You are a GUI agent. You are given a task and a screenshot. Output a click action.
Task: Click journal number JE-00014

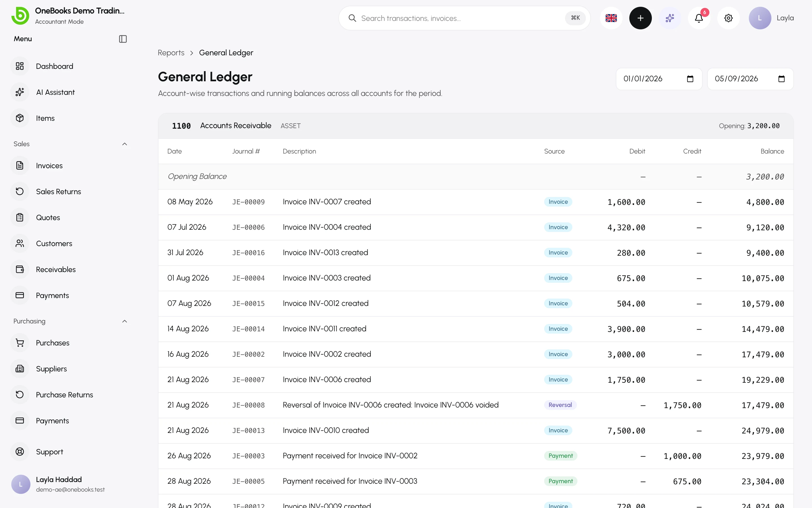tap(248, 329)
